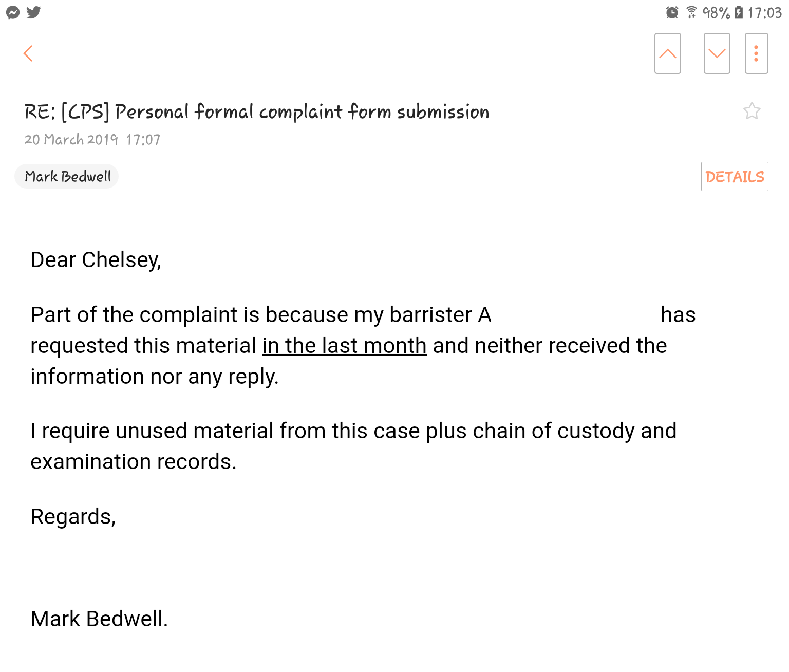Tap the Wi-Fi status icon
Viewport: 789px width, 672px height.
(x=692, y=12)
